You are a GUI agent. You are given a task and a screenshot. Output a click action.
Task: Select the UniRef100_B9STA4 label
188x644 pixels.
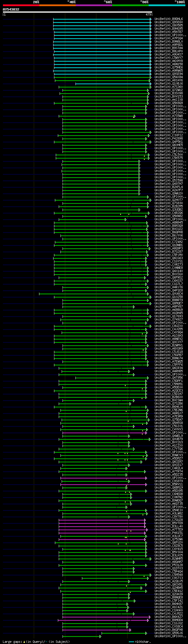click(169, 48)
